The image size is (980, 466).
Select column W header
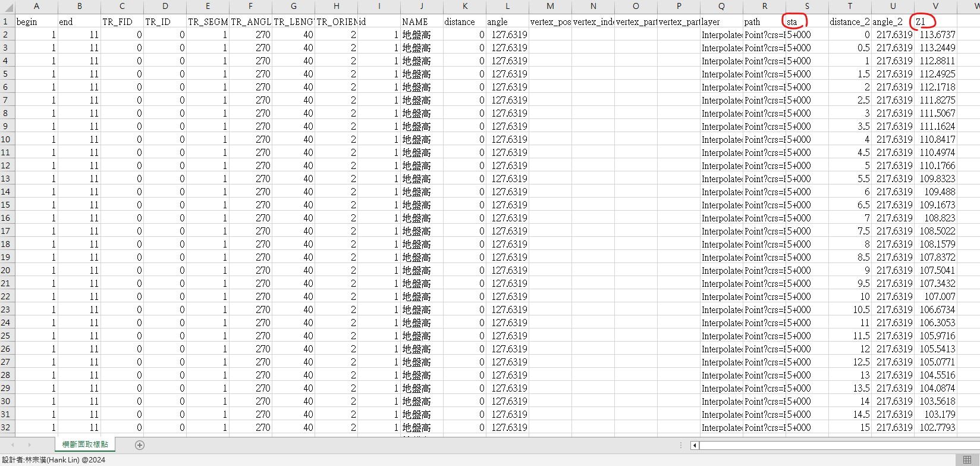pos(969,7)
